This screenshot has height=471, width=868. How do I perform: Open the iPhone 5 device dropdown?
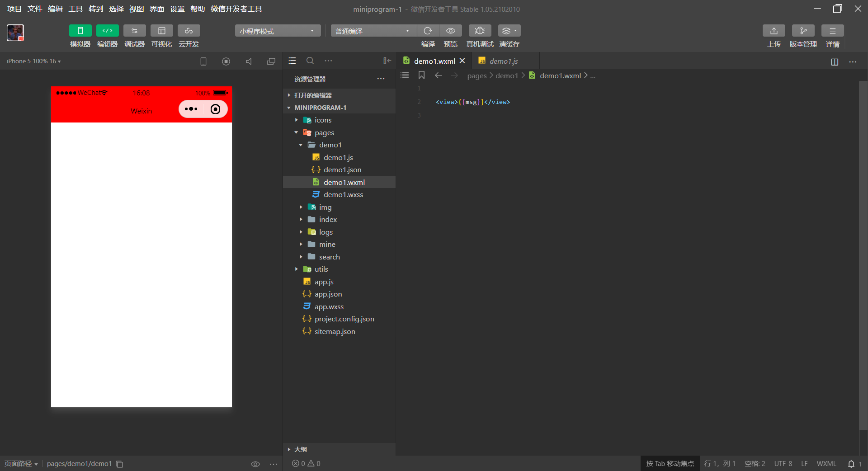pyautogui.click(x=33, y=61)
